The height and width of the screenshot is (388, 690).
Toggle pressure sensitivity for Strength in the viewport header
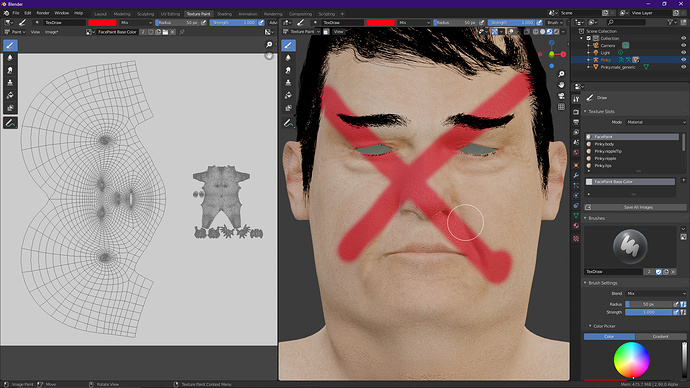tap(539, 22)
